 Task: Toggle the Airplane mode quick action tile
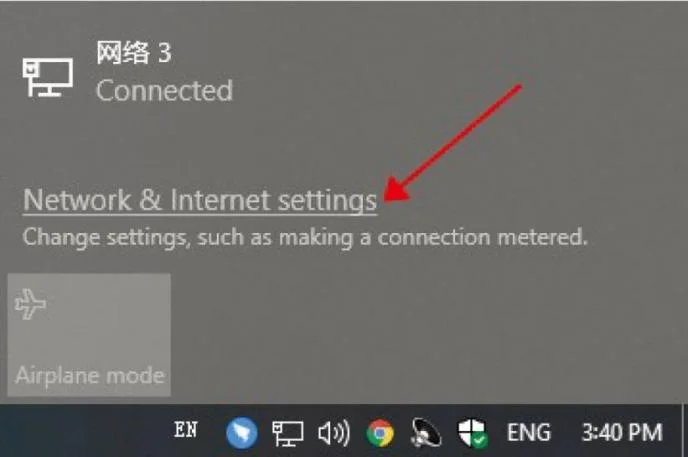(89, 335)
